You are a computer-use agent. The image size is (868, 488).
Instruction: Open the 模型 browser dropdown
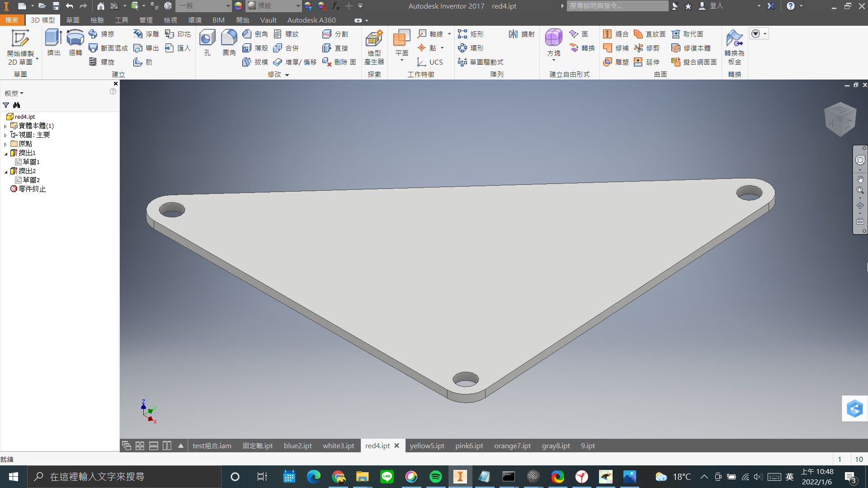[x=14, y=93]
